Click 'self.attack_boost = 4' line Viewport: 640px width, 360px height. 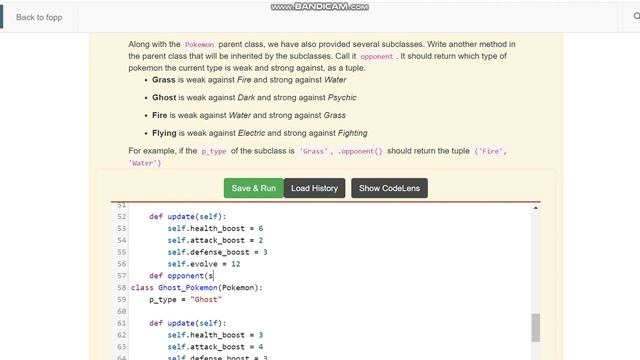click(215, 347)
